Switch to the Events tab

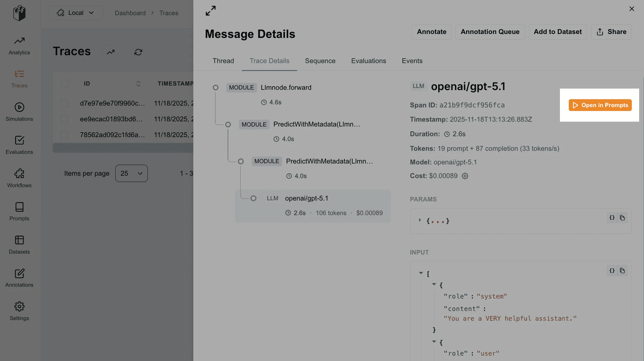point(412,61)
